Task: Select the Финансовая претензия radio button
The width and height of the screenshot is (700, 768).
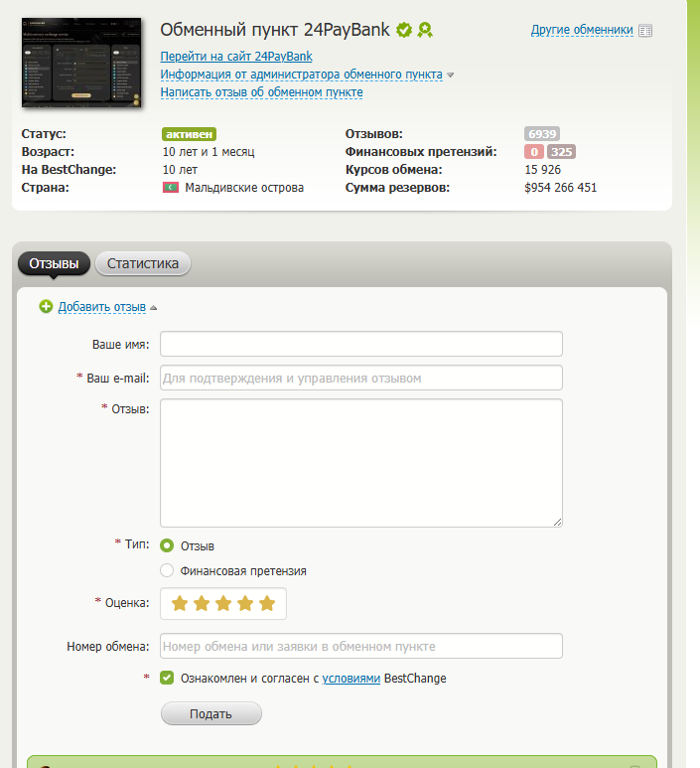Action: click(x=167, y=570)
